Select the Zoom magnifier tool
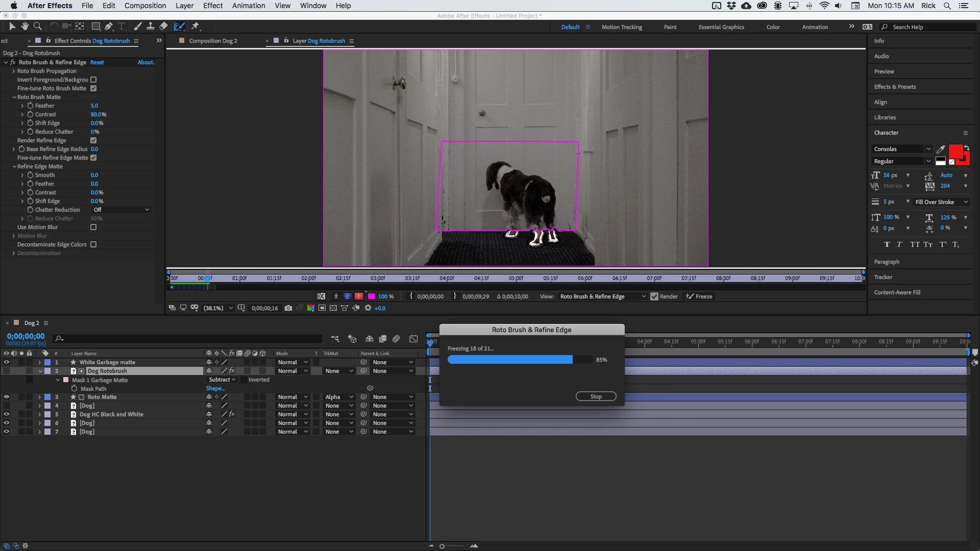 (x=37, y=26)
